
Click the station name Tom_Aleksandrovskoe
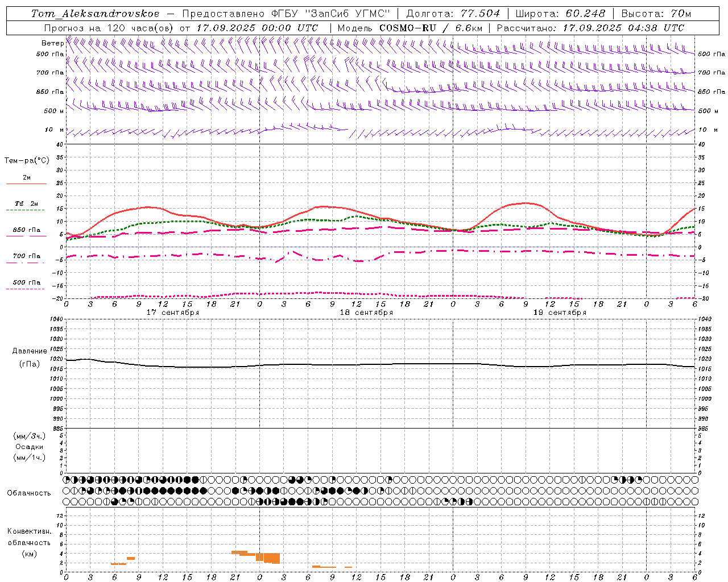pyautogui.click(x=95, y=14)
